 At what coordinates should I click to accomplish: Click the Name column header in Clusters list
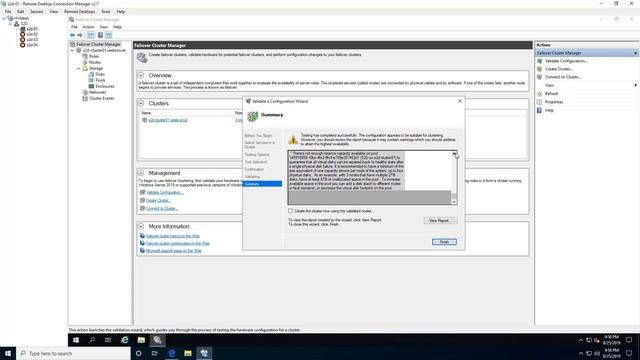(x=147, y=113)
